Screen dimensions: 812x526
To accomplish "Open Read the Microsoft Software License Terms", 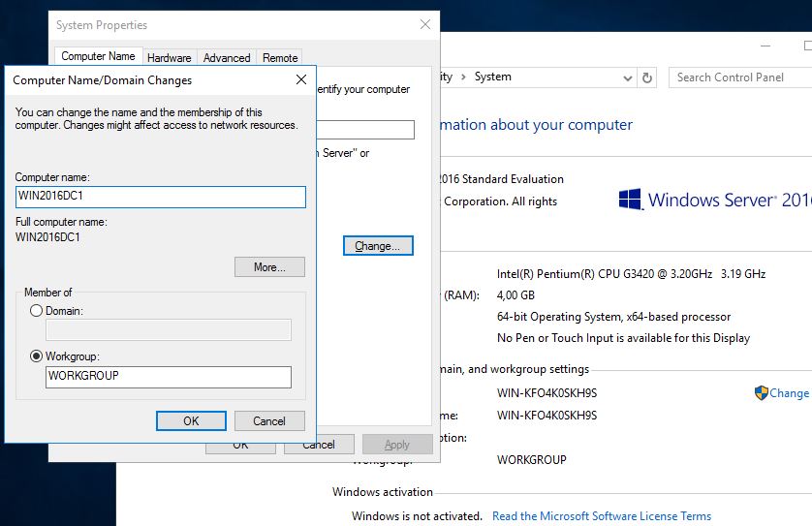I will [x=602, y=516].
